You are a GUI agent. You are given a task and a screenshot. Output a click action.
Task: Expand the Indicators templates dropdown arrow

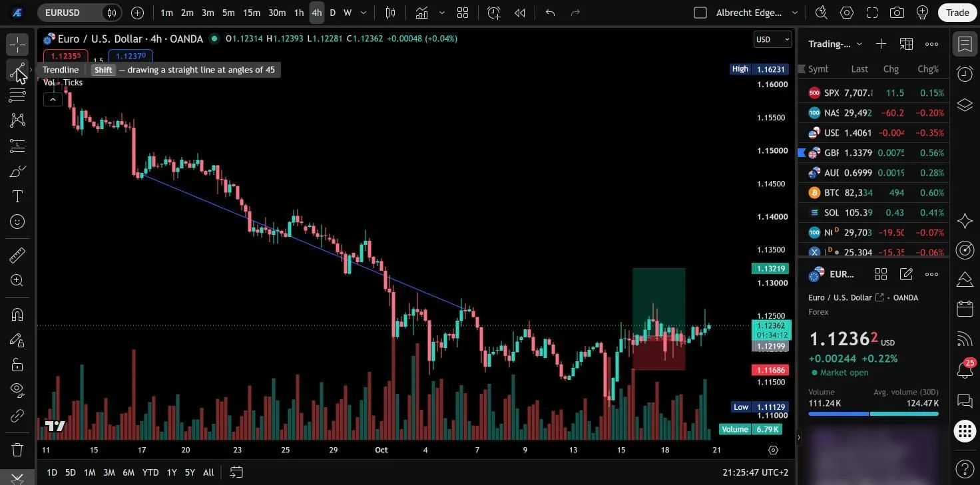click(x=441, y=13)
